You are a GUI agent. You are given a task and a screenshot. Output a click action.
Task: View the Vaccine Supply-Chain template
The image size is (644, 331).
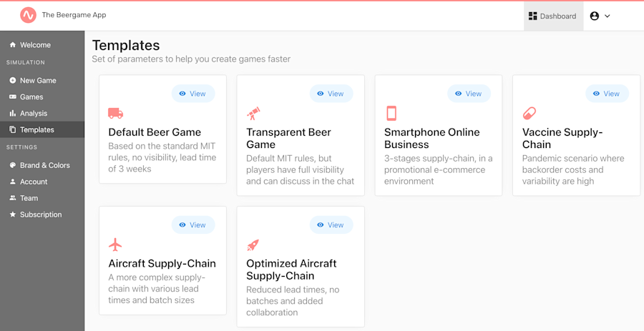click(x=607, y=94)
